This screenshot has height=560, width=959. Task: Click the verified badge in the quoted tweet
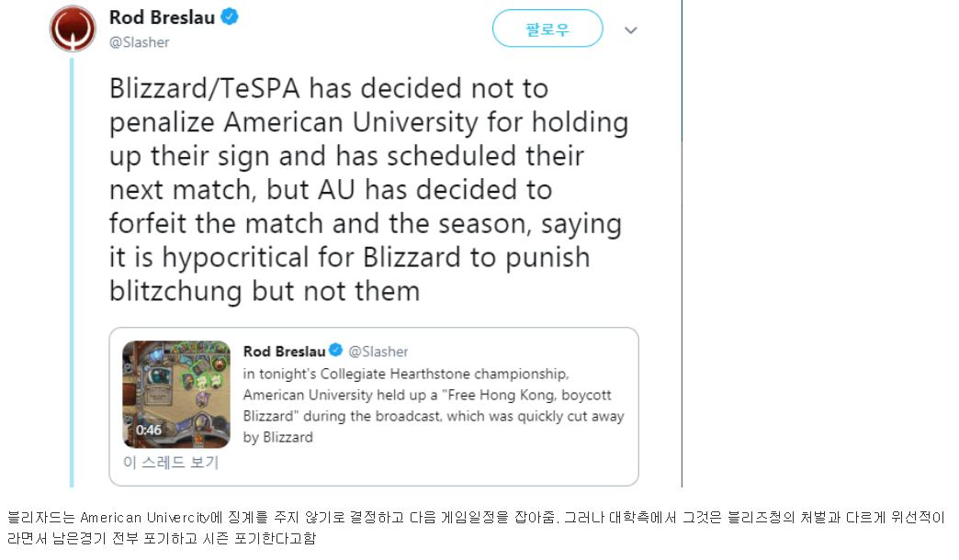[x=336, y=352]
